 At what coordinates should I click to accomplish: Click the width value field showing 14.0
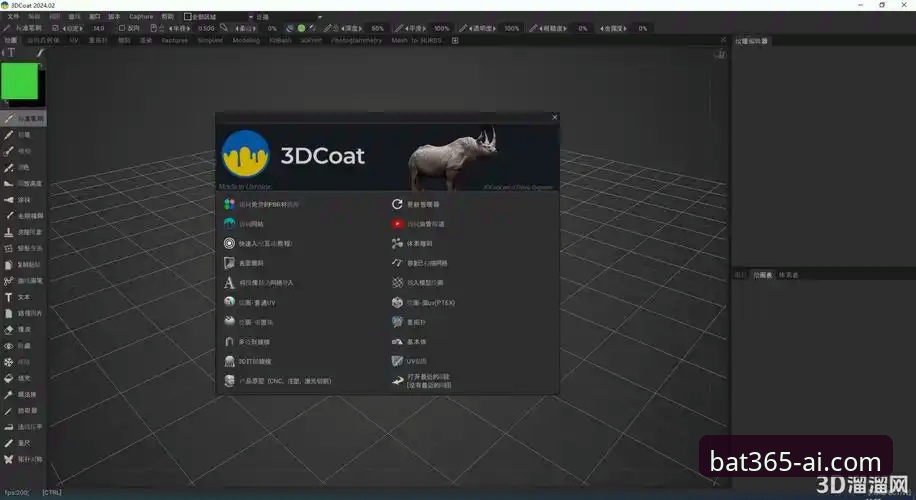point(99,28)
